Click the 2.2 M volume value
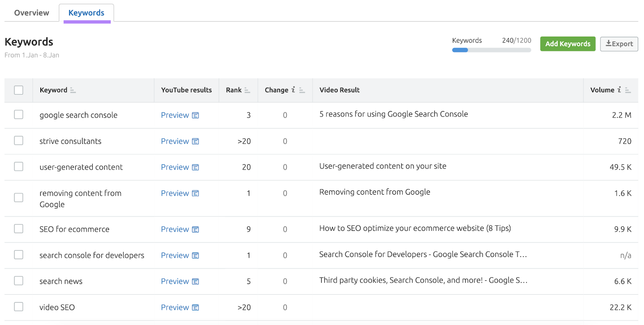The width and height of the screenshot is (644, 325). (621, 115)
